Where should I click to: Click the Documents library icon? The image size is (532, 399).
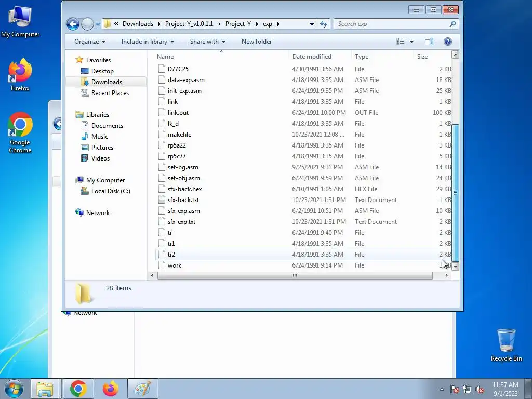point(85,126)
